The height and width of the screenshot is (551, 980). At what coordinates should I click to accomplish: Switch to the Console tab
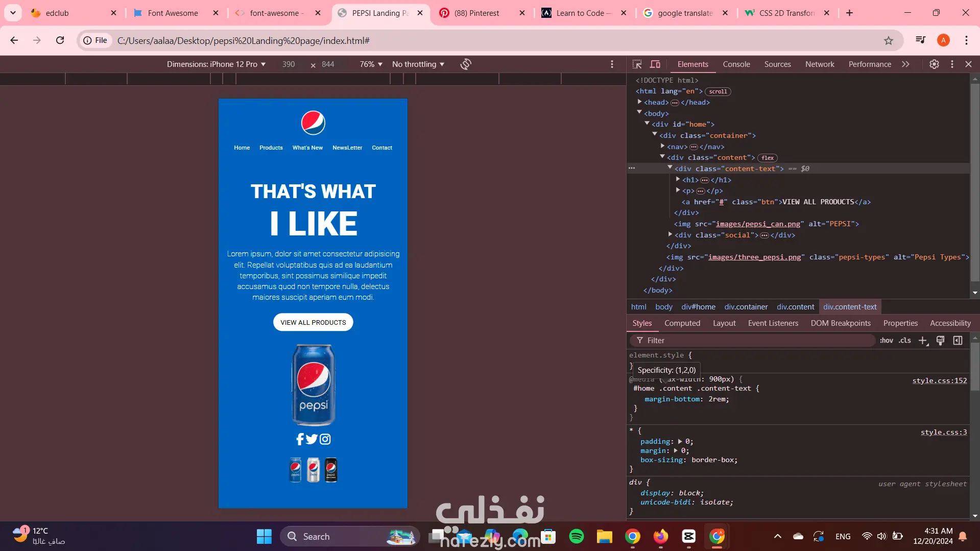click(736, 64)
